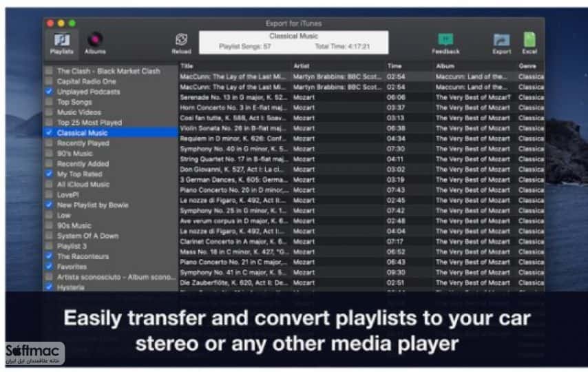Select the All iCloud Music playlist name
Viewport: 588px width, 372px height.
[83, 185]
